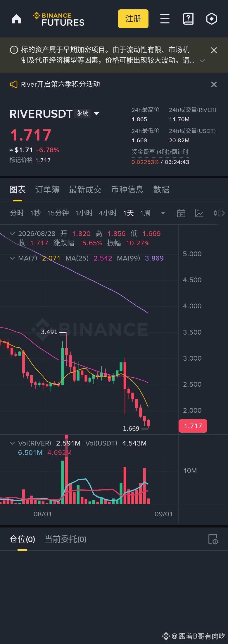Select the 分时 chart interval
This screenshot has width=228, height=644.
17,213
